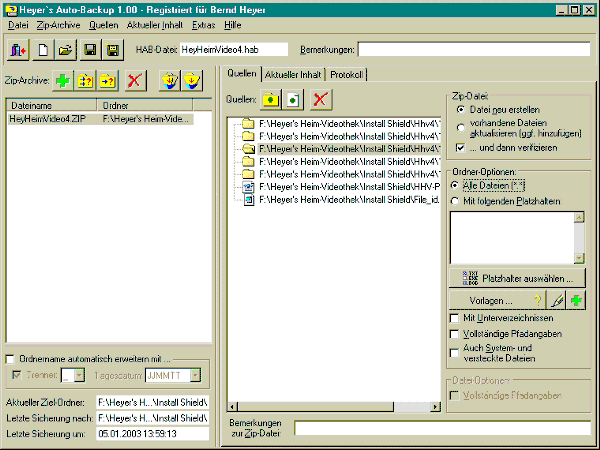600x450 pixels.
Task: Enable 'Ordnername automatisch erweitern' checkbox
Action: pyautogui.click(x=11, y=359)
